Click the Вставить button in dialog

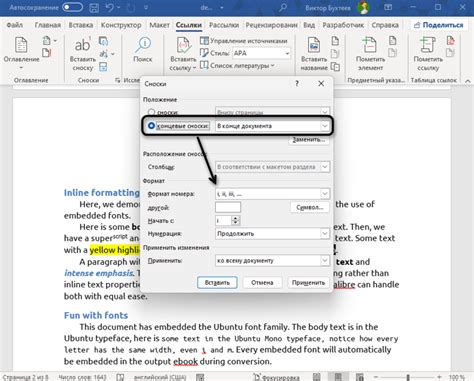click(217, 282)
